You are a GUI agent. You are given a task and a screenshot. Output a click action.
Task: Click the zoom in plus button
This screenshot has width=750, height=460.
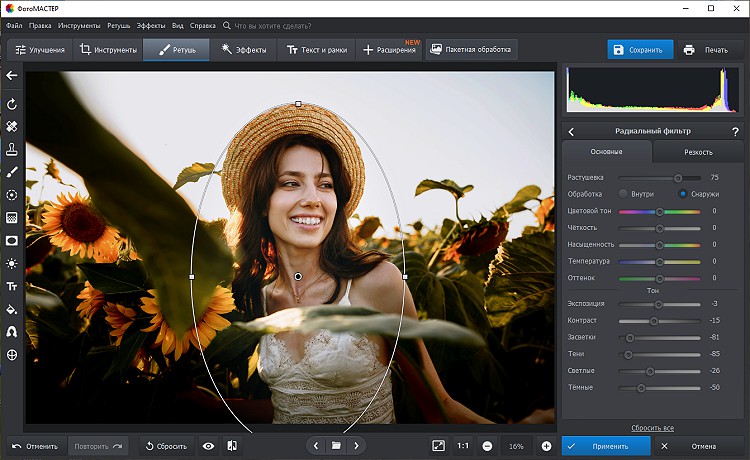click(x=546, y=446)
